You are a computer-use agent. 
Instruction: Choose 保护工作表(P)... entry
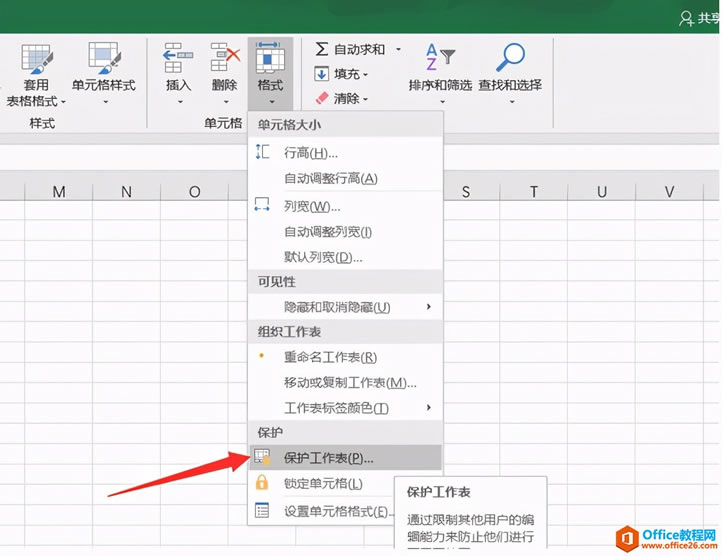coord(345,457)
